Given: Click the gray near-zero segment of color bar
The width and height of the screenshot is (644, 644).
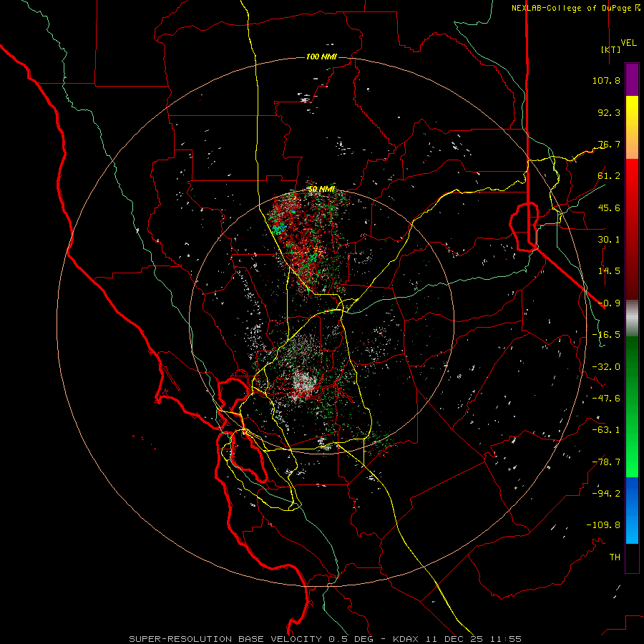Looking at the screenshot, I should (x=632, y=318).
